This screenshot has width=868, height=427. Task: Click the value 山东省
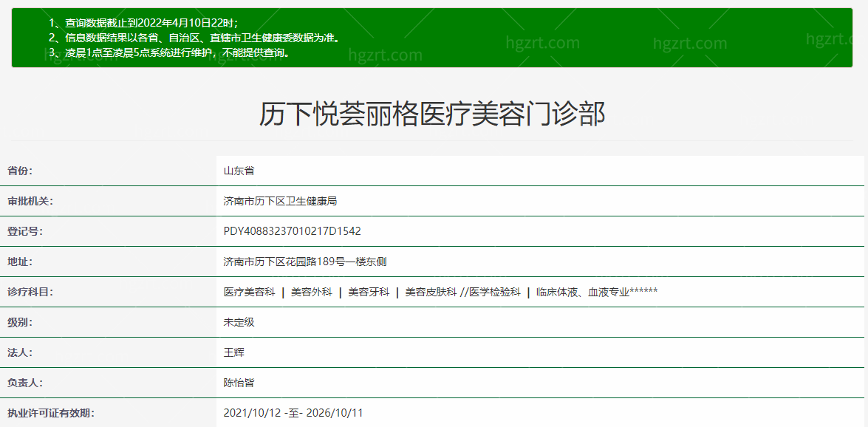239,171
